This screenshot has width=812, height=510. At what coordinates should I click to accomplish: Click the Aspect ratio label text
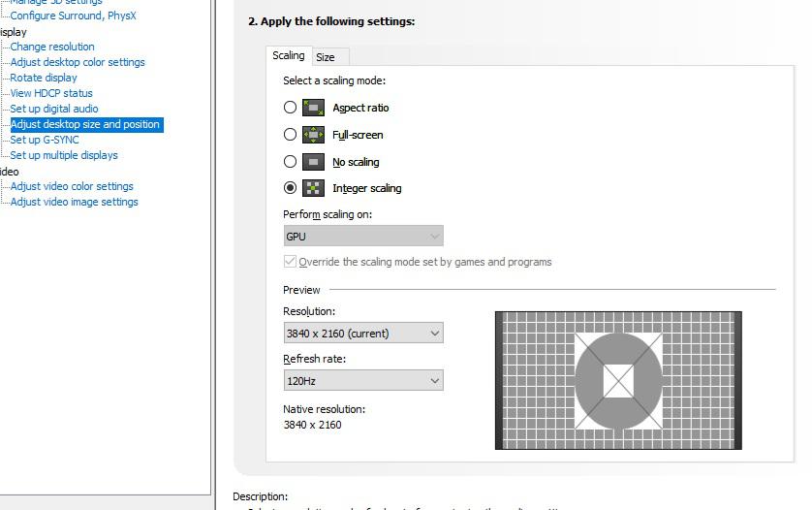360,108
